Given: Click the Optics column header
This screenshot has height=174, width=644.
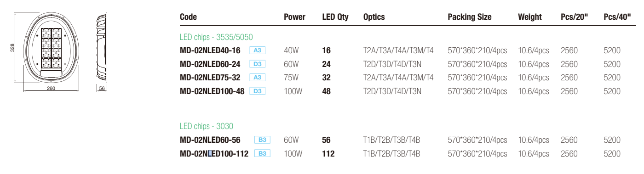Looking at the screenshot, I should pyautogui.click(x=374, y=17).
